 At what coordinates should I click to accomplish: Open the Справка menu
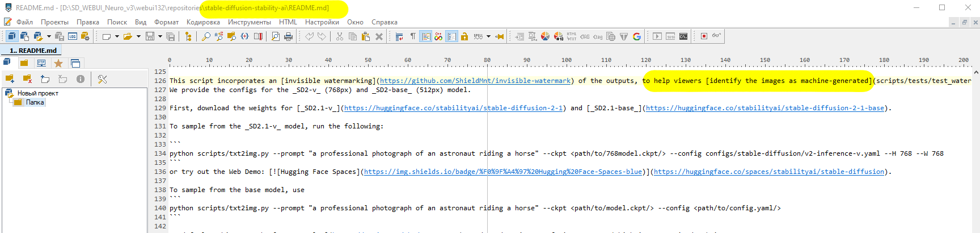pos(385,22)
